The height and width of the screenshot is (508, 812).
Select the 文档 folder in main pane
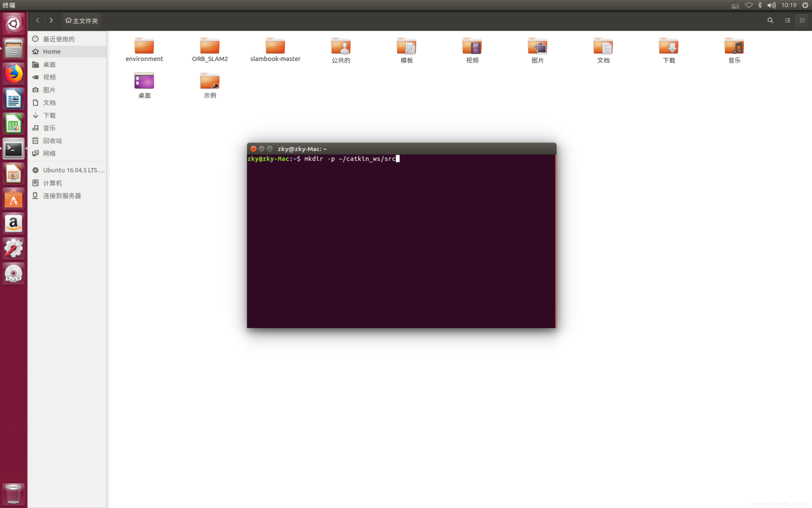tap(603, 50)
